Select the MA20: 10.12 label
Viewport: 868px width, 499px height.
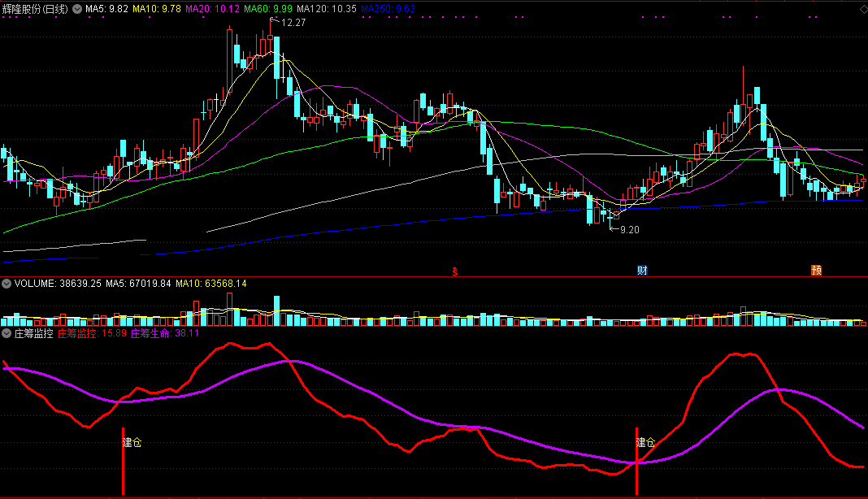(x=213, y=9)
